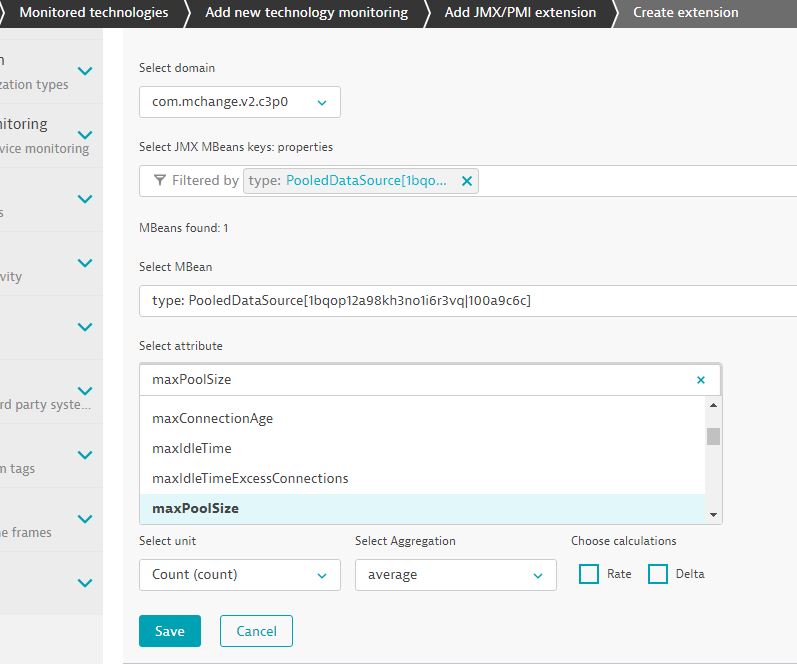Viewport: 797px width, 664px height.
Task: Remove the PooledDataSource filter tag
Action: 466,181
